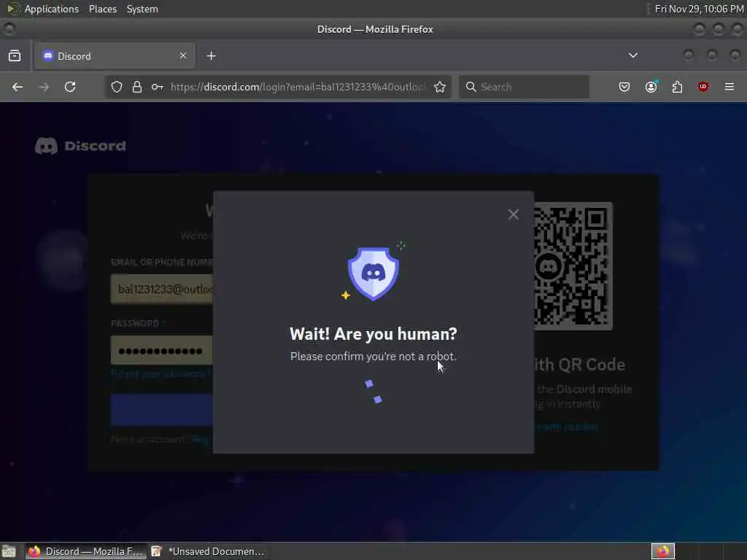Click the Discord logo on page
Screen dimensions: 747x560
(80, 146)
